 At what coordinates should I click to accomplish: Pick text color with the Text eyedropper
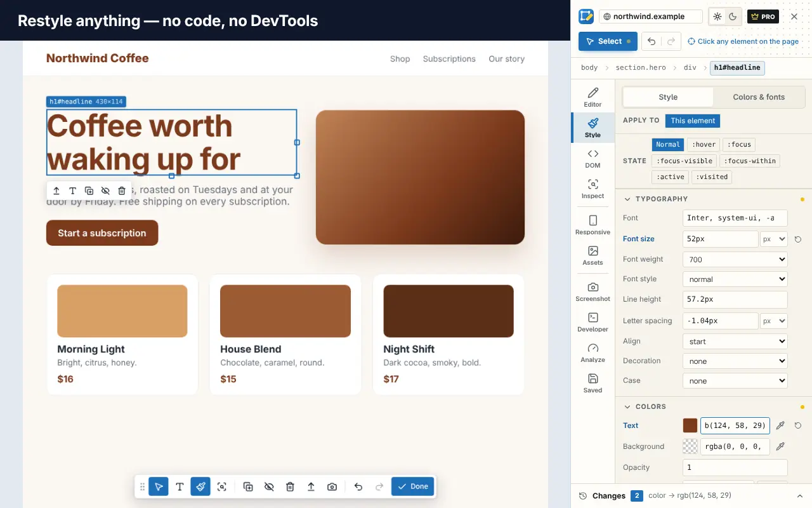point(780,425)
